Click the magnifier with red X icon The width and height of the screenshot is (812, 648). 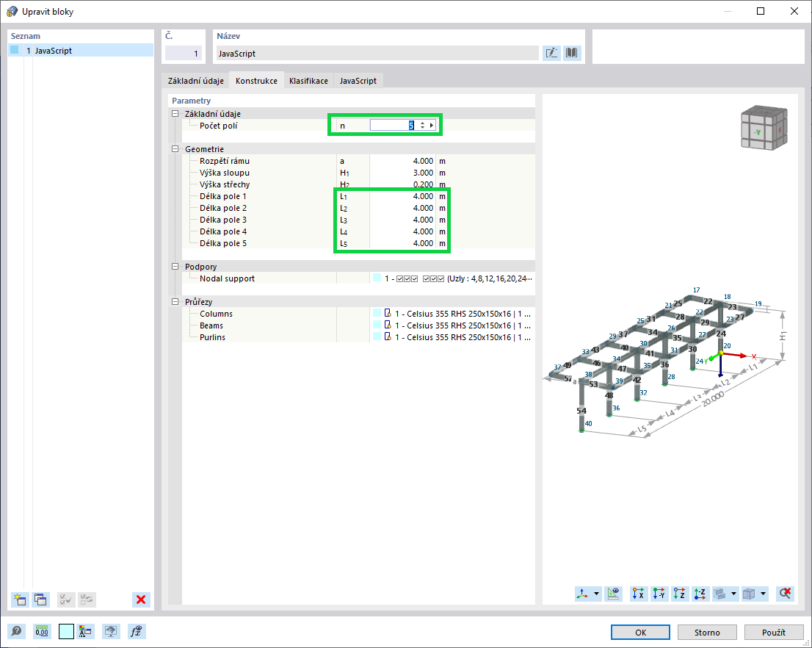click(785, 594)
